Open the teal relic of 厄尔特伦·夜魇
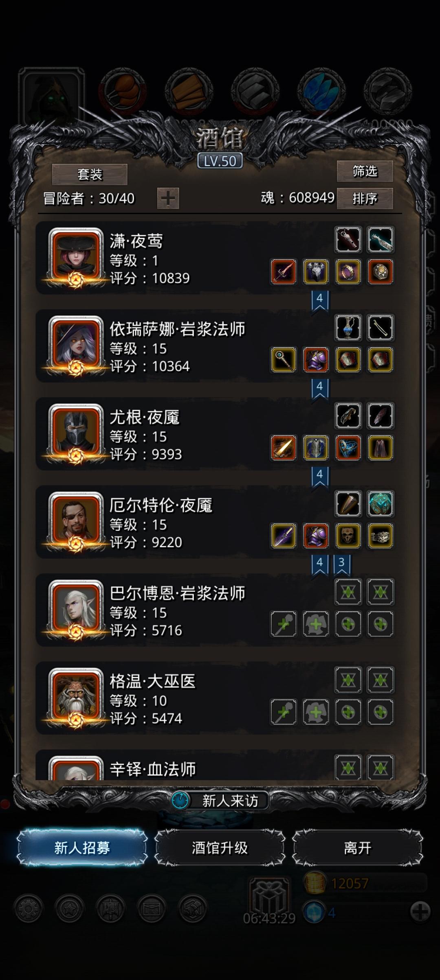The image size is (440, 980). (380, 503)
